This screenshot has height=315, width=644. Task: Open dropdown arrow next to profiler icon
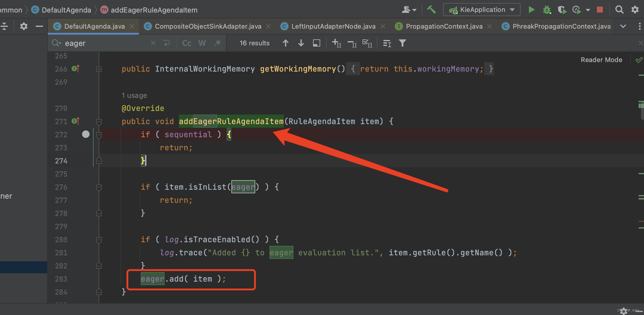pyautogui.click(x=588, y=10)
